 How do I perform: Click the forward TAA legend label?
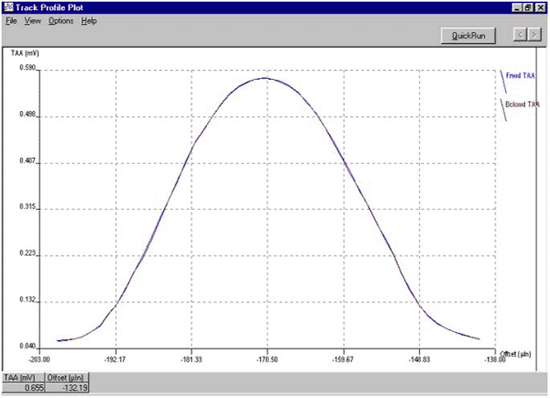tap(521, 75)
